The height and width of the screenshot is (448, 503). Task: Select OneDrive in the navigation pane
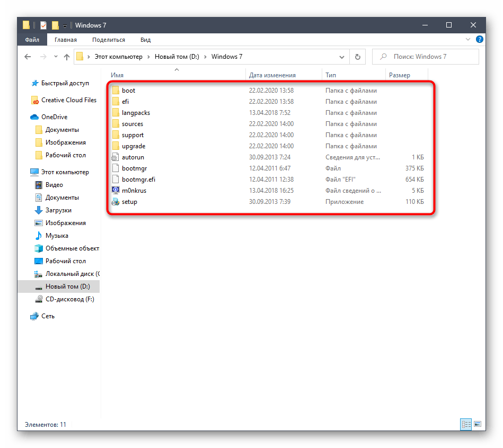click(49, 117)
